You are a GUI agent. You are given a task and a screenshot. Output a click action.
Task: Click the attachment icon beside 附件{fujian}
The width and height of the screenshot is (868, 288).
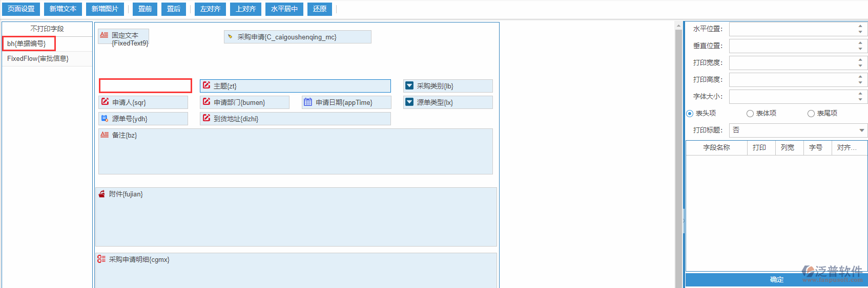coord(102,194)
